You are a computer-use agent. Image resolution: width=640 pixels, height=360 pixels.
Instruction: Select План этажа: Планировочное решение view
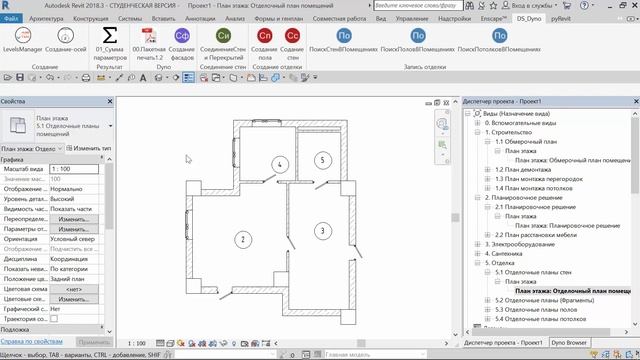[567, 225]
